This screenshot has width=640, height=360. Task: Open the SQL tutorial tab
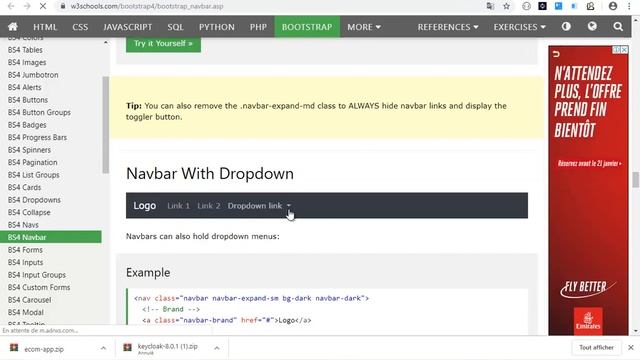click(x=175, y=27)
